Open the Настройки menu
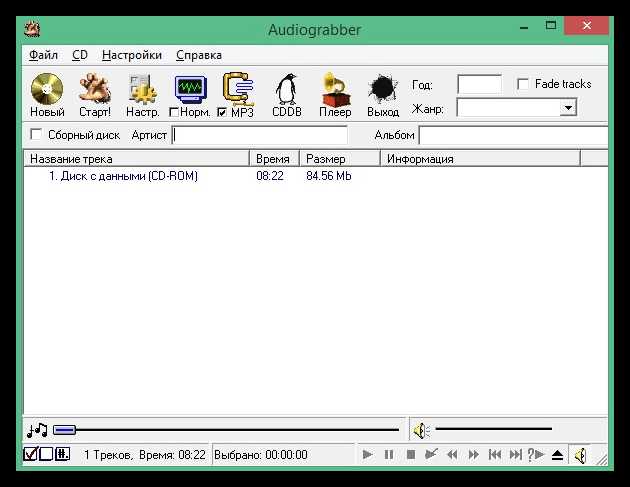 pos(132,55)
